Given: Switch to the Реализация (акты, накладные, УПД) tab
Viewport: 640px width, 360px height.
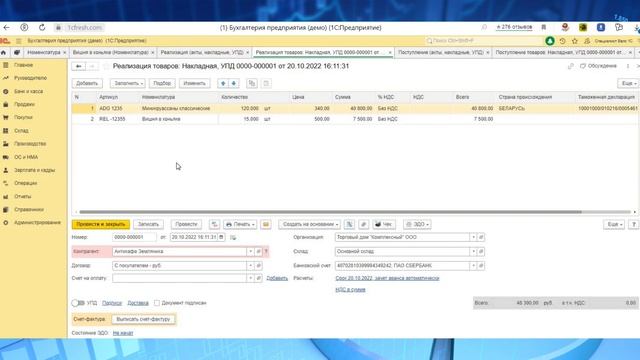Looking at the screenshot, I should (202, 53).
